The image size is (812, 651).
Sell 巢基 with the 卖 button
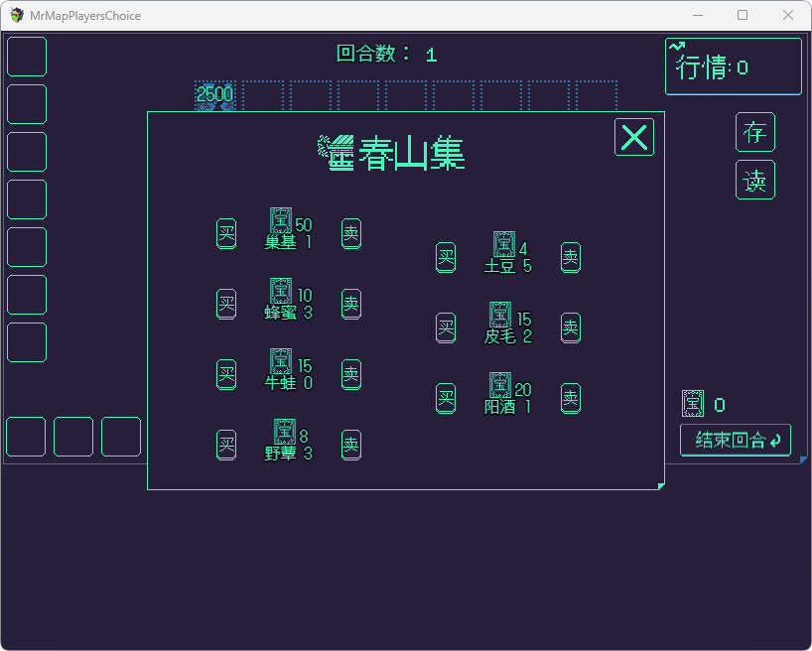click(351, 233)
